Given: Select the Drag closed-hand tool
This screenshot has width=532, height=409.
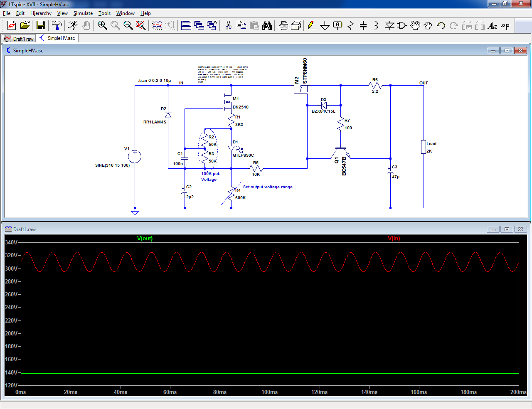Looking at the screenshot, I should click(x=428, y=25).
